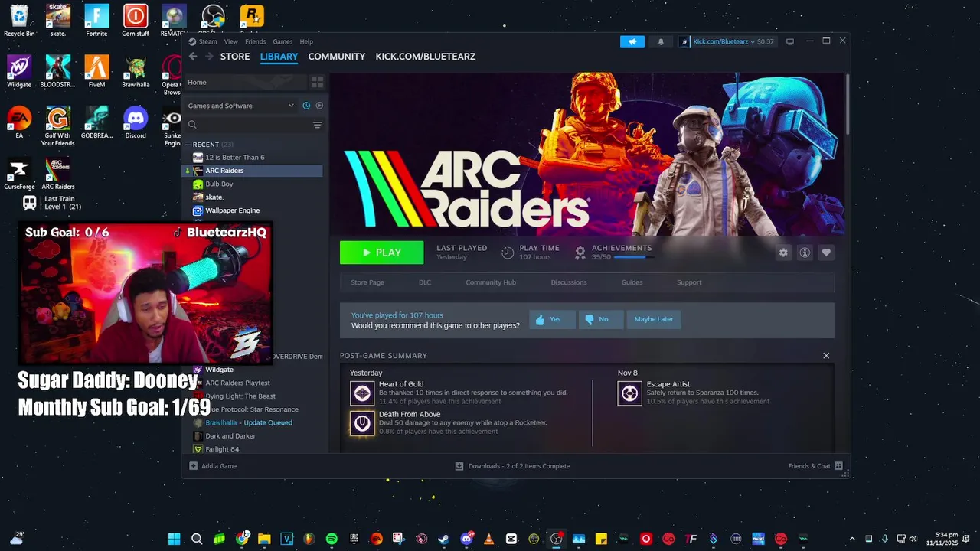The width and height of the screenshot is (980, 551).
Task: Answer Yes to recommend the game
Action: pos(552,319)
